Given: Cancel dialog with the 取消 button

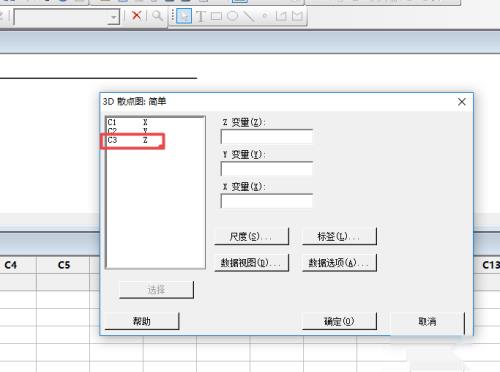Looking at the screenshot, I should [427, 321].
